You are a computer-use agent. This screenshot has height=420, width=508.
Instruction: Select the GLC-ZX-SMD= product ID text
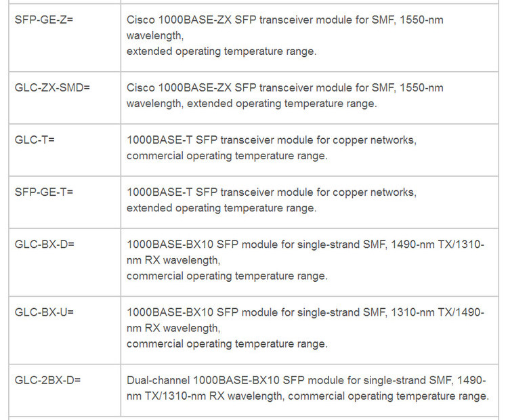52,88
